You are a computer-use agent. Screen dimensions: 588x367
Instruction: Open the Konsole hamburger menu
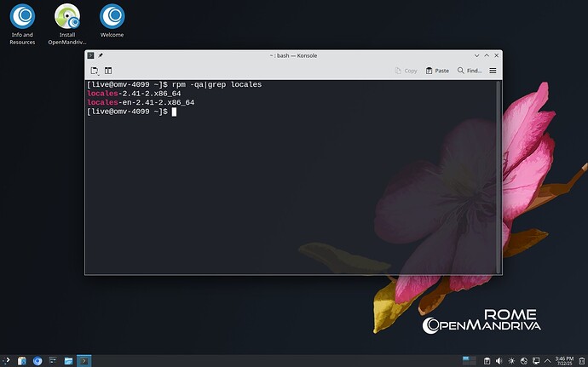[493, 71]
